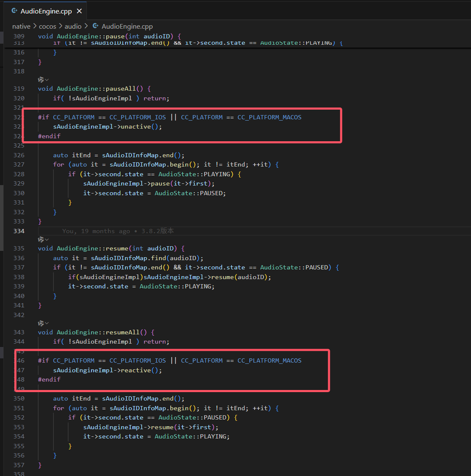Open the AudioEngine.cpp breadcrumb item

127,27
